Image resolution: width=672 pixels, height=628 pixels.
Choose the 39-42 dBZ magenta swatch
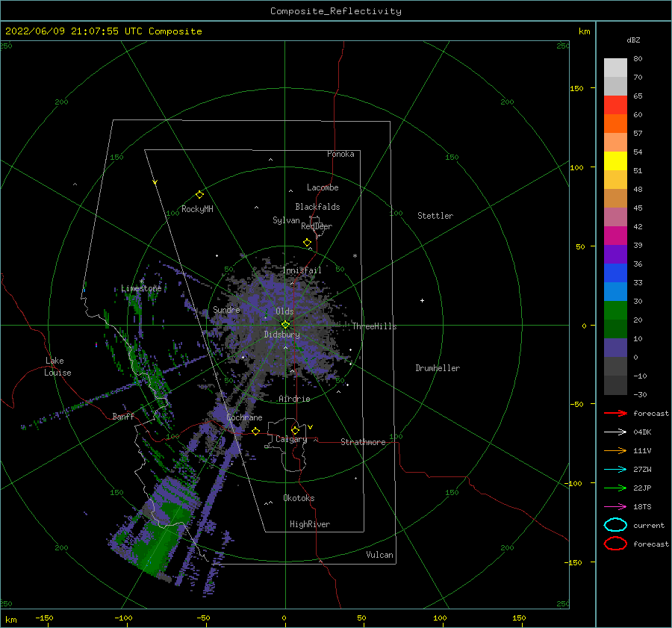point(615,235)
